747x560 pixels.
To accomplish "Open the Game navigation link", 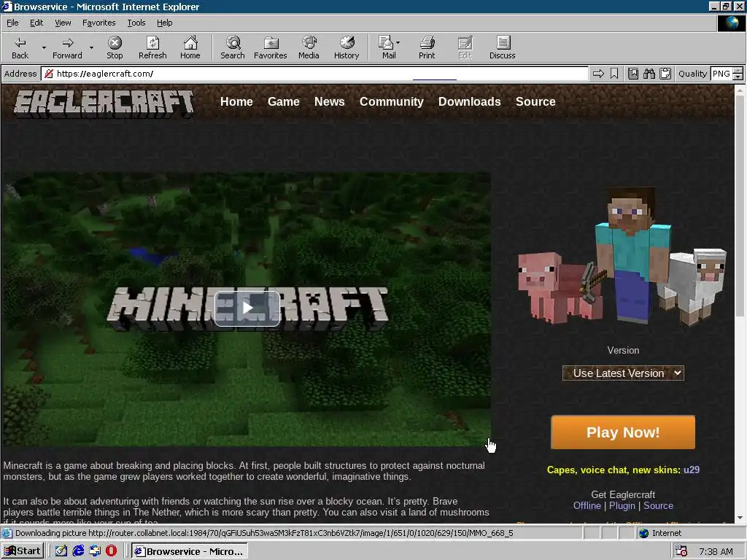I will [284, 102].
